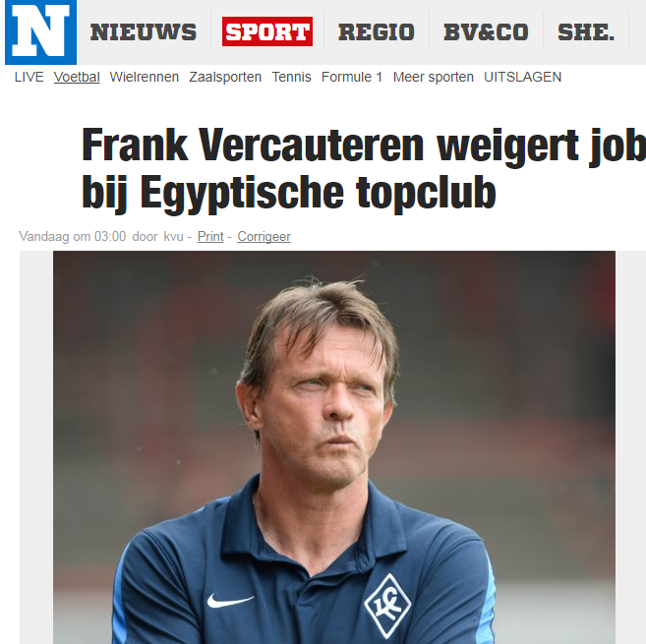Screen dimensions: 646x644
Task: Go to Wielrennen news
Action: point(145,77)
